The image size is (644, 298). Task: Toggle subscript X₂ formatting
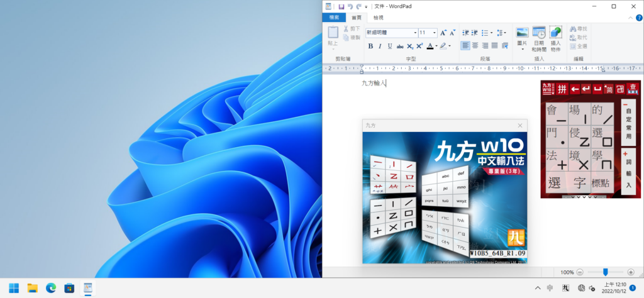[410, 46]
